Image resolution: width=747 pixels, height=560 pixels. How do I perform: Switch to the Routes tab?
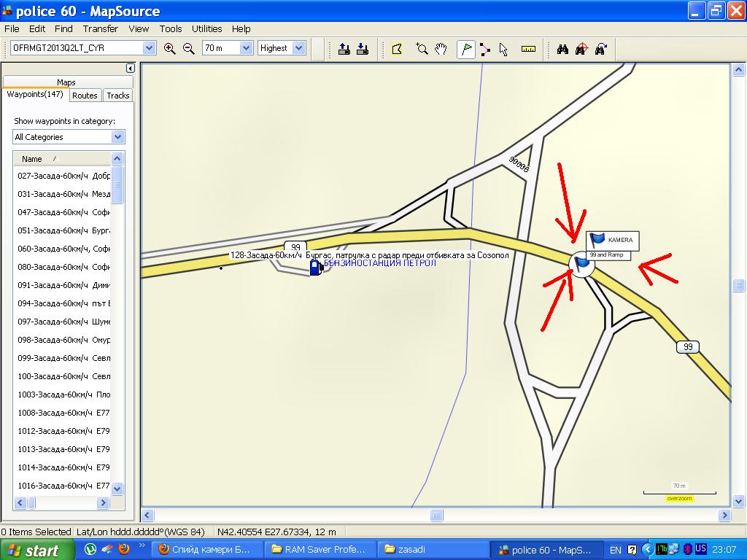coord(85,96)
